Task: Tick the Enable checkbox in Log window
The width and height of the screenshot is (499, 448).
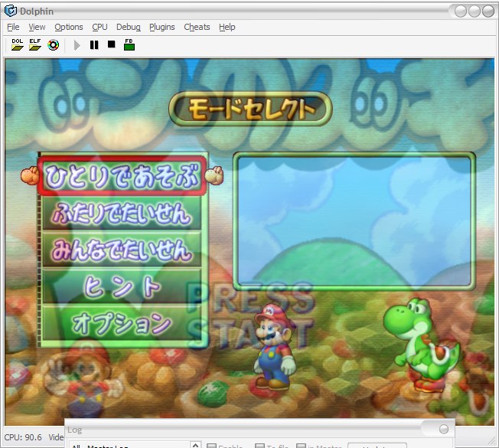Action: [212, 446]
